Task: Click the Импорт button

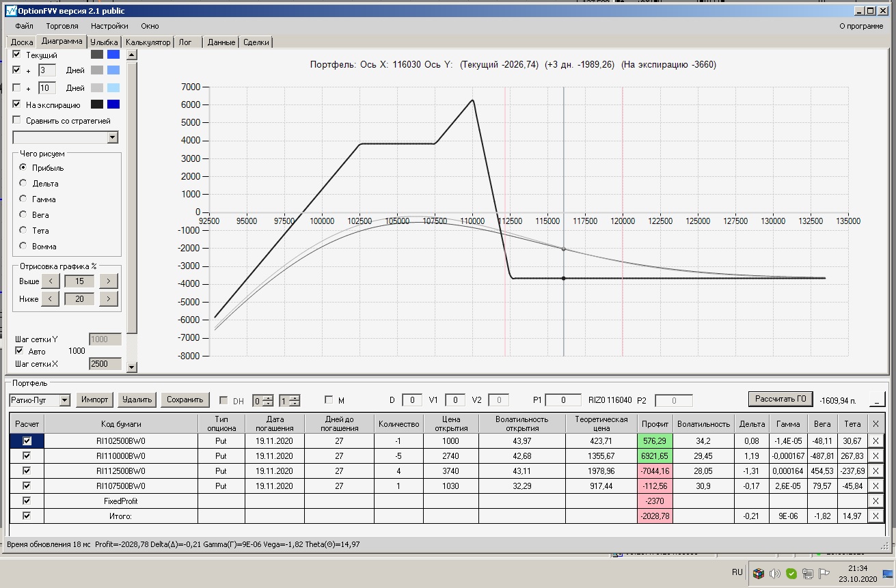Action: tap(94, 400)
